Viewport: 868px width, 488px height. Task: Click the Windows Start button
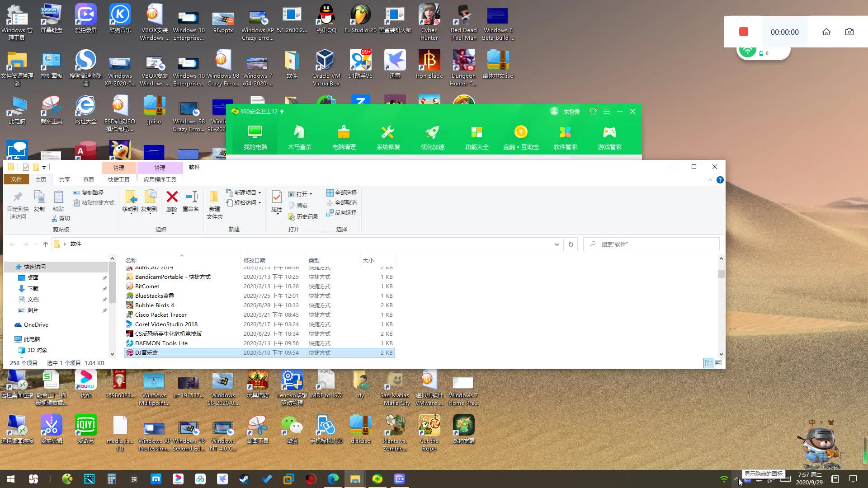point(11,479)
